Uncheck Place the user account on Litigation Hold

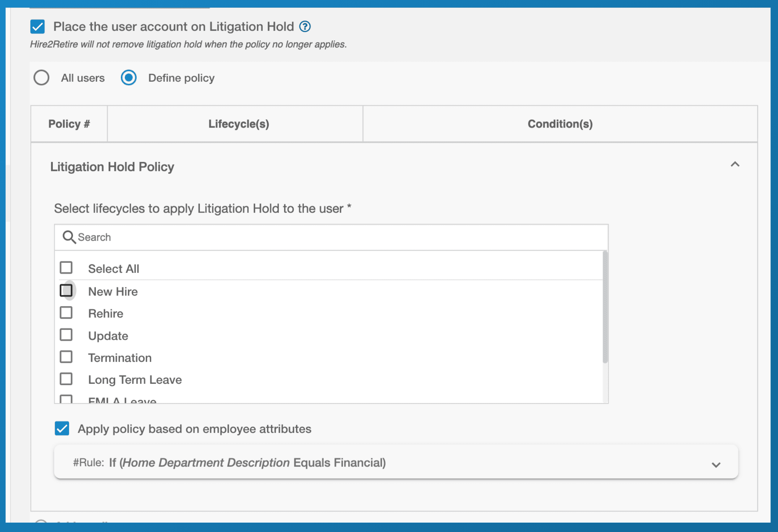click(x=38, y=26)
